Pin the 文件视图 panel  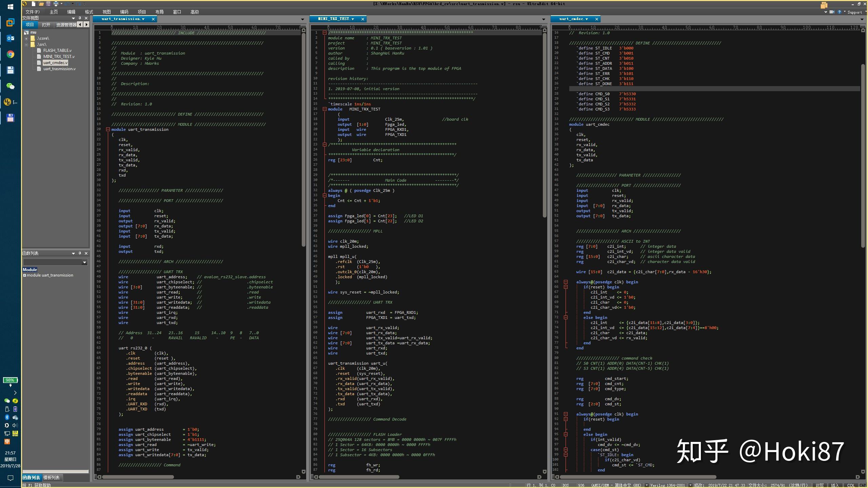tap(80, 18)
